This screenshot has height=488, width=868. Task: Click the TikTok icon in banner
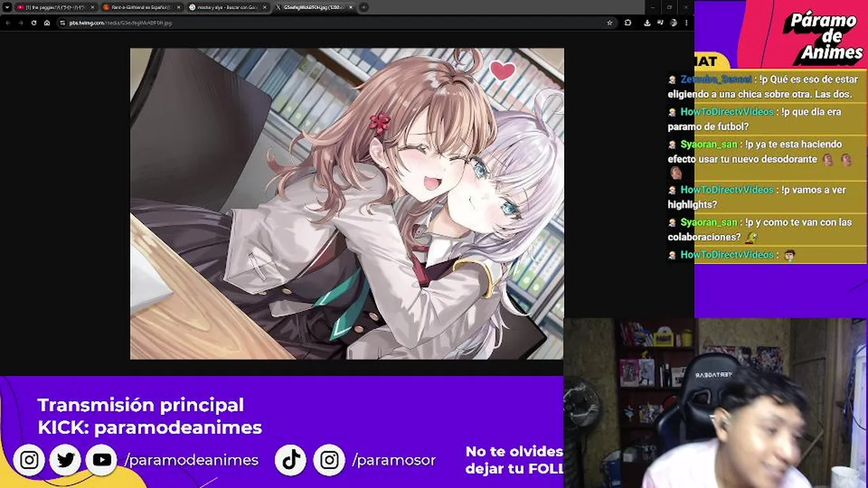point(291,460)
